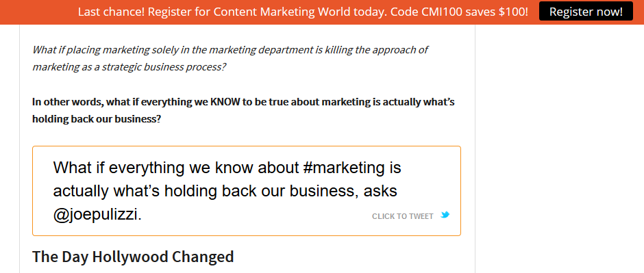Select the #marketing hashtag in the tweet box
The image size is (644, 273).
pos(344,167)
